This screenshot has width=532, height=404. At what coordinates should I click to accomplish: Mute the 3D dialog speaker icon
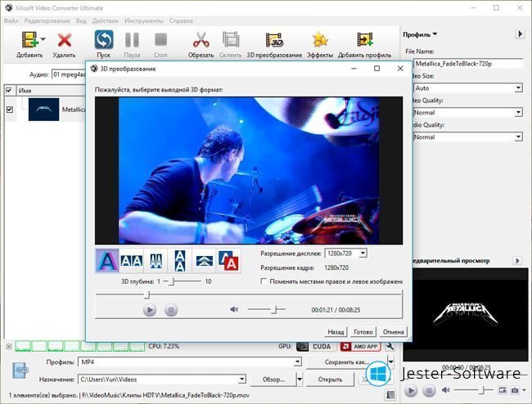click(234, 309)
